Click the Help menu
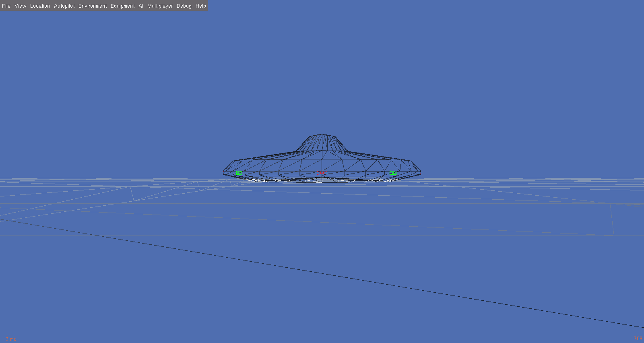Image resolution: width=644 pixels, height=343 pixels. click(x=200, y=6)
